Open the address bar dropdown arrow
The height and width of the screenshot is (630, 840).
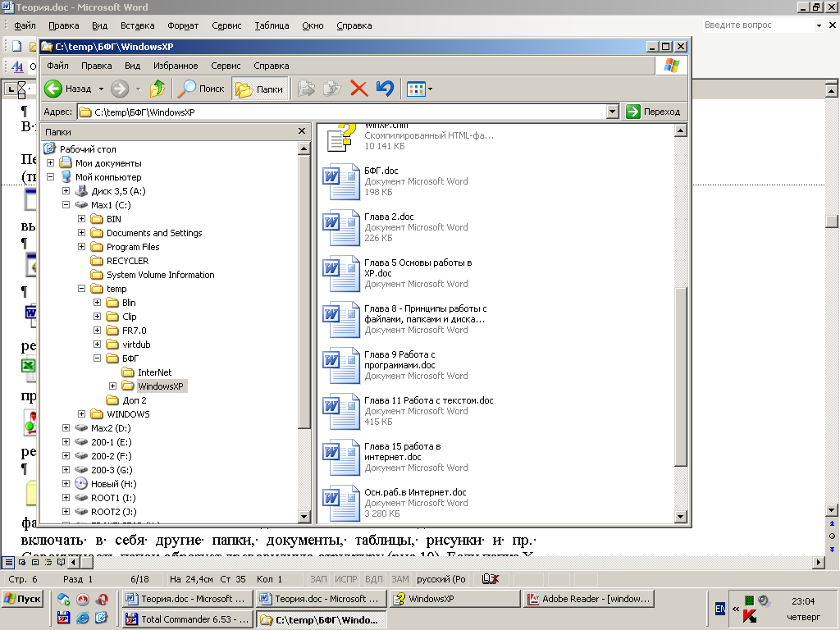tap(612, 112)
